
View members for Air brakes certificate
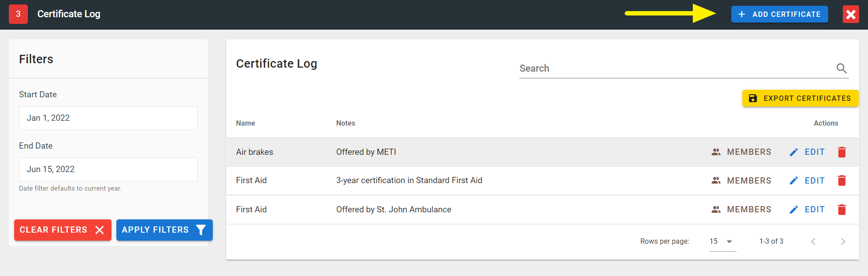(x=741, y=152)
